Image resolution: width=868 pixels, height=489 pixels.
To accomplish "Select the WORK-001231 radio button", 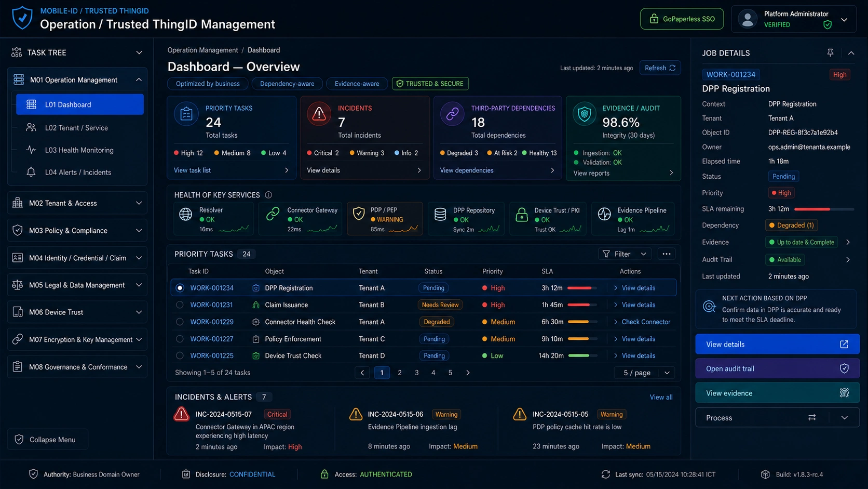I will click(180, 305).
